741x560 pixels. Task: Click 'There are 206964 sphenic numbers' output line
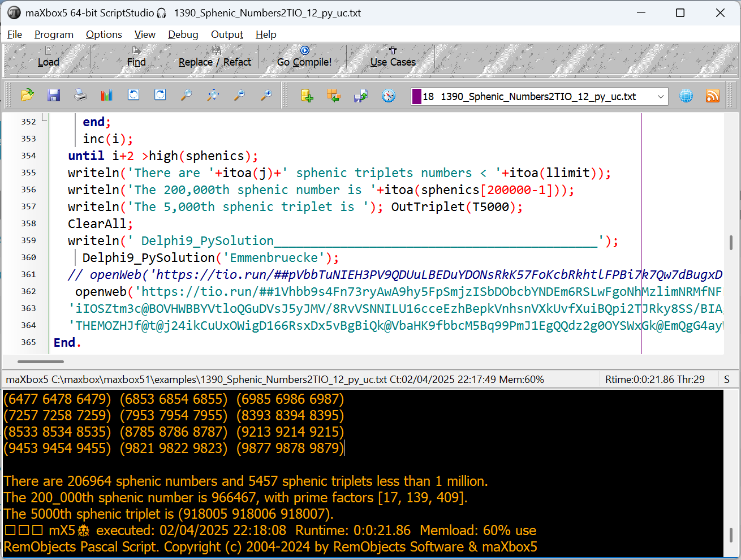click(245, 481)
